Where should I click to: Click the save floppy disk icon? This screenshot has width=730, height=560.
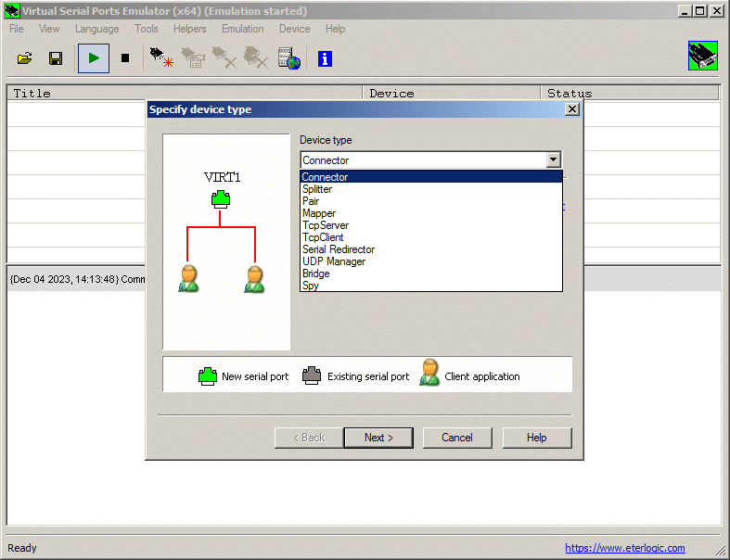pyautogui.click(x=56, y=58)
